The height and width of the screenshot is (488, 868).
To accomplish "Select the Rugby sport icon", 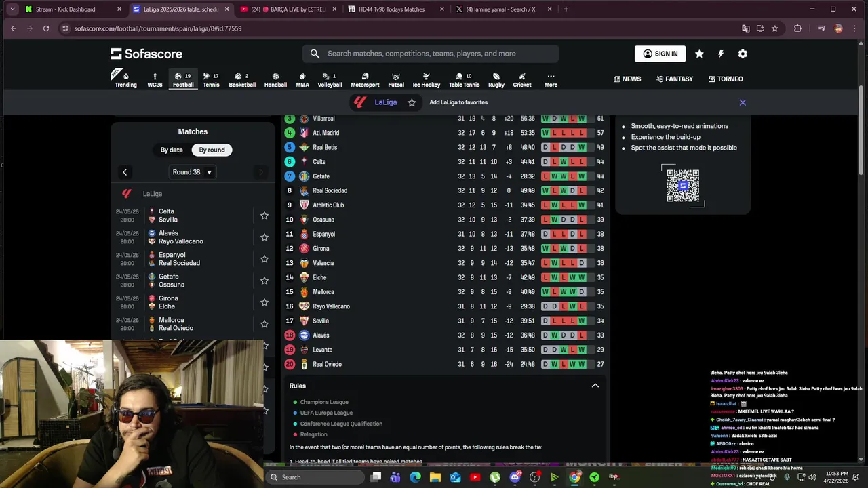I will coord(496,80).
